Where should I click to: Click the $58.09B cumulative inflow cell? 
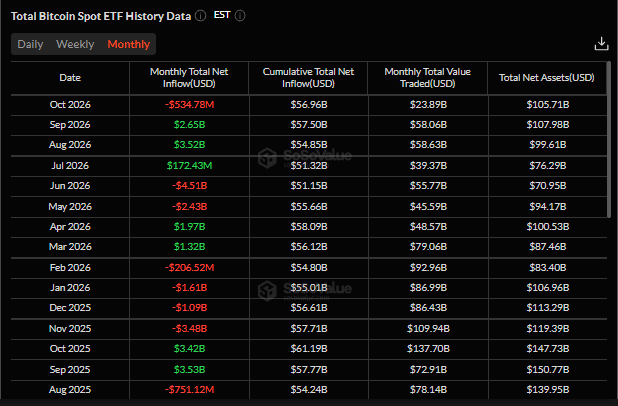[x=309, y=227]
